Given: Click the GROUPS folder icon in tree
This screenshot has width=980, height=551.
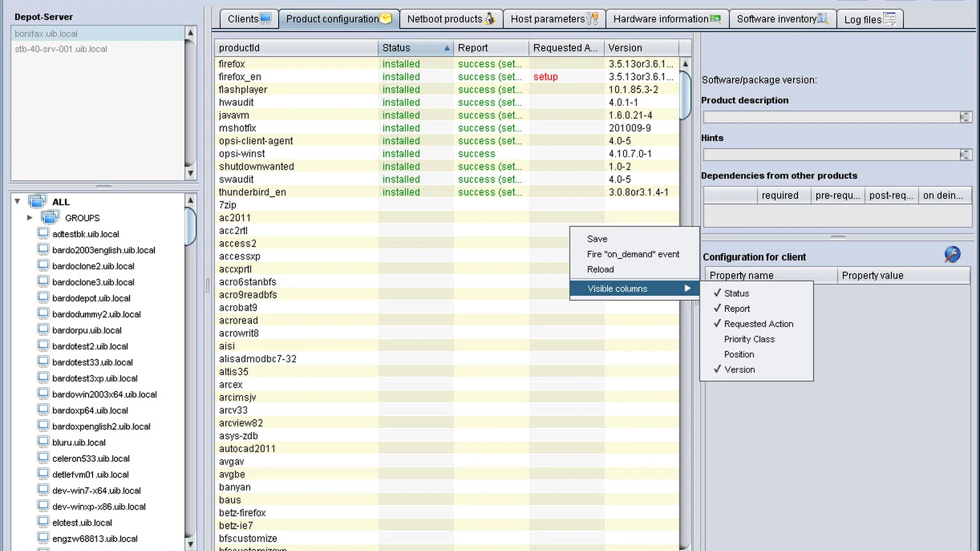Looking at the screenshot, I should coord(50,217).
